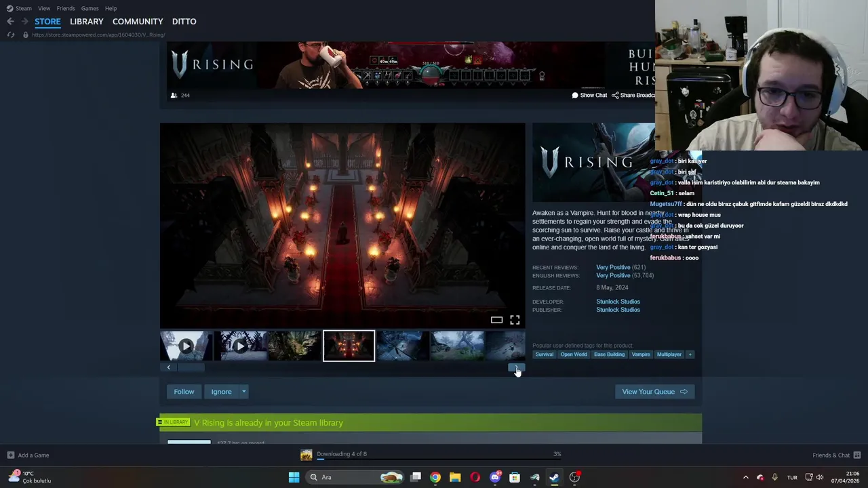Select the sixth thumbnail with the tree
Screen dimensions: 868x488
(458, 346)
